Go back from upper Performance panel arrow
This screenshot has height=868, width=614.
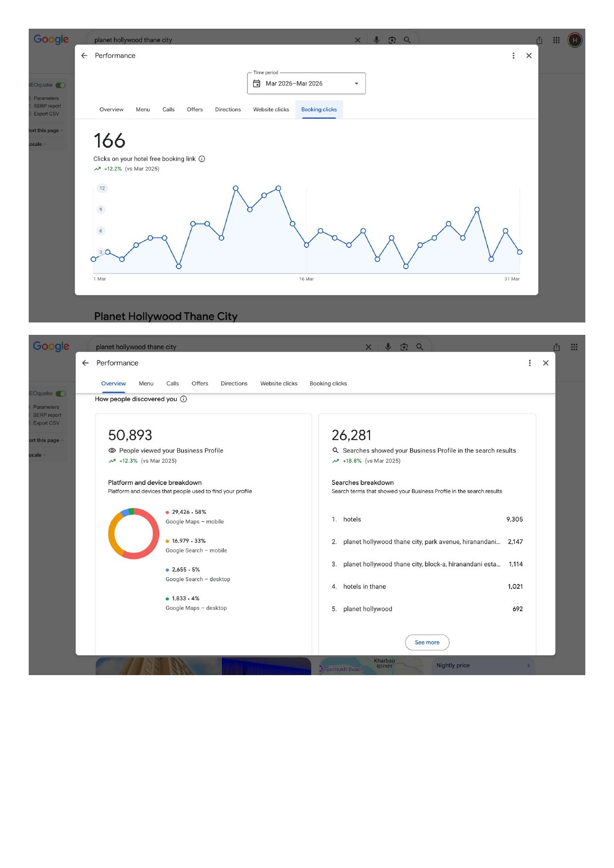point(84,55)
